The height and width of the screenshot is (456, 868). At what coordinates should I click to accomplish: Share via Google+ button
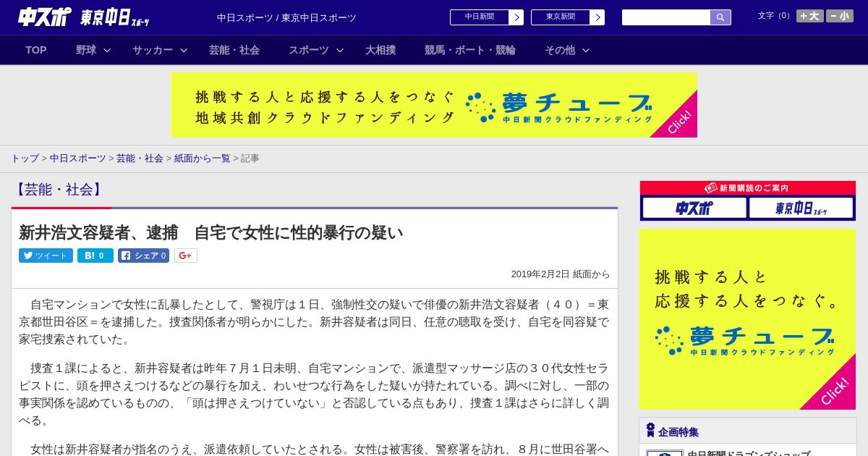click(x=186, y=256)
